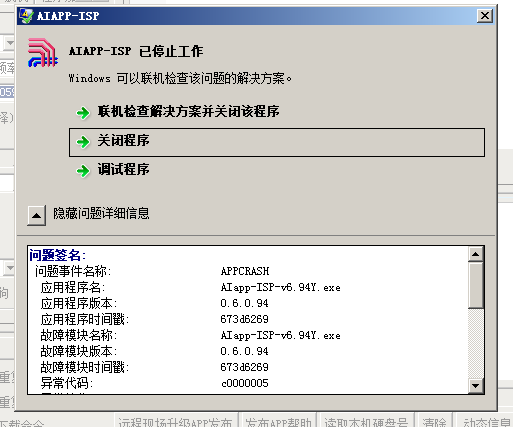Click the 问题事件名称 label
This screenshot has width=513, height=427.
pyautogui.click(x=73, y=271)
